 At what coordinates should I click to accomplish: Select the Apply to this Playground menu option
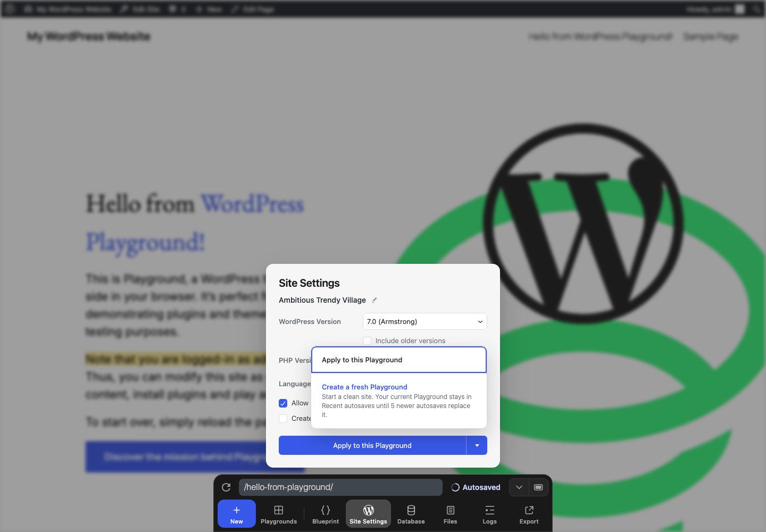tap(399, 360)
